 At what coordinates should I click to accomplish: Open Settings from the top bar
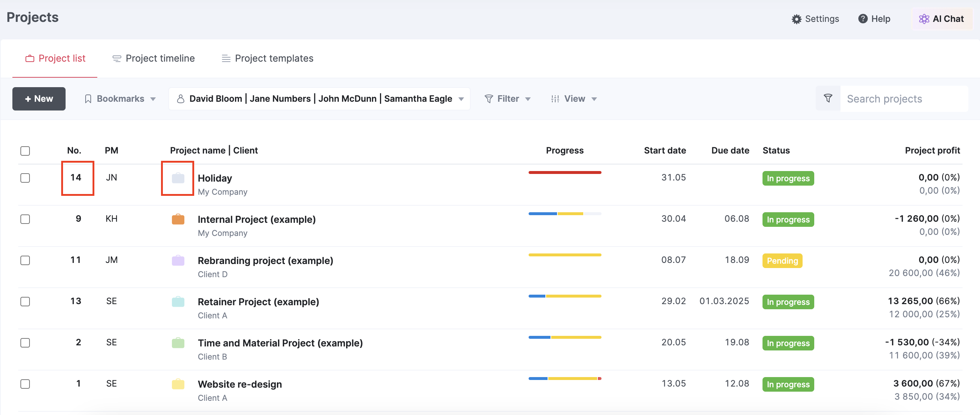[815, 19]
